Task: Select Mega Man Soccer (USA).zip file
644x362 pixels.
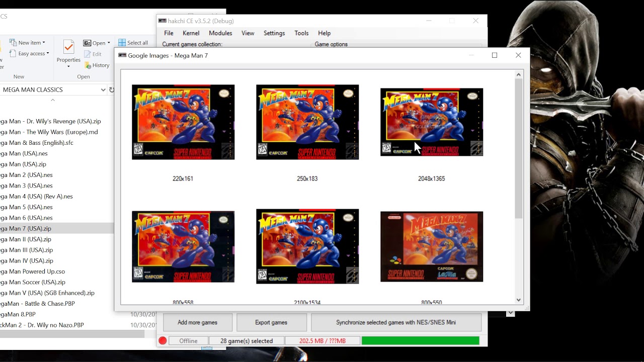Action: tap(33, 282)
